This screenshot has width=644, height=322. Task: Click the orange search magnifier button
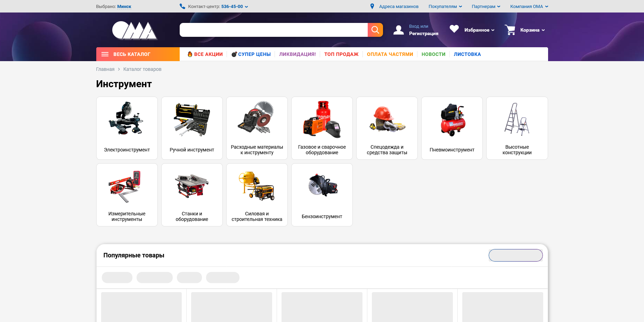pyautogui.click(x=375, y=30)
